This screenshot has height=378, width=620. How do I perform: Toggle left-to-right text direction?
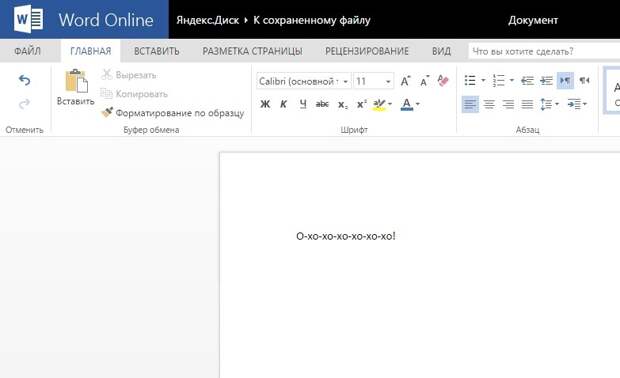565,81
